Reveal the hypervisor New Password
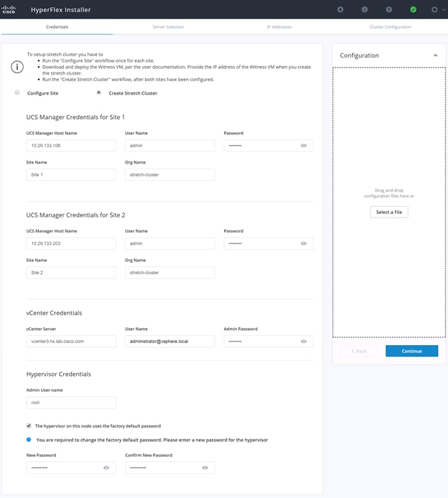This screenshot has height=498, width=448. 106,468
